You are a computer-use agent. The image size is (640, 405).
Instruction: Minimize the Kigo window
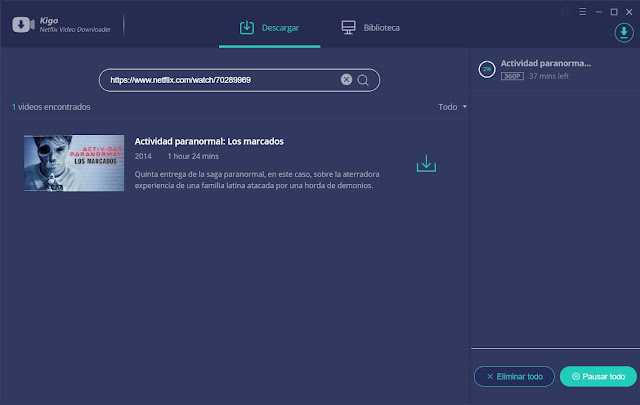[x=598, y=12]
